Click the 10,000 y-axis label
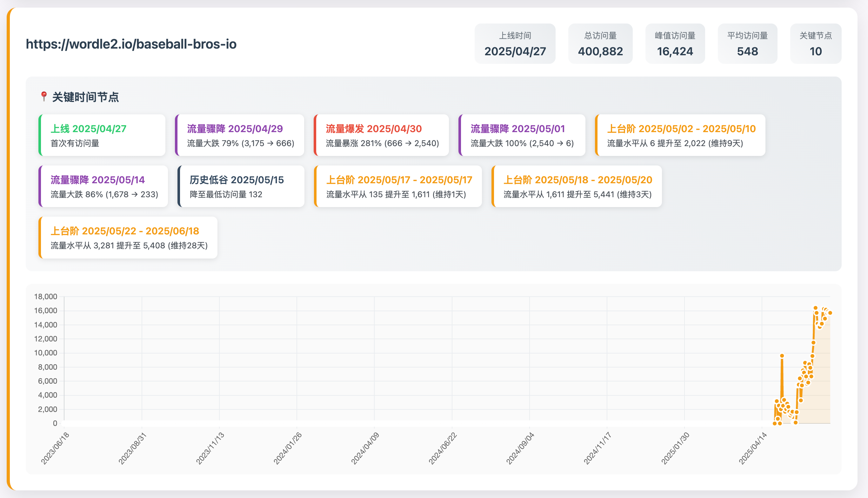 [x=45, y=353]
